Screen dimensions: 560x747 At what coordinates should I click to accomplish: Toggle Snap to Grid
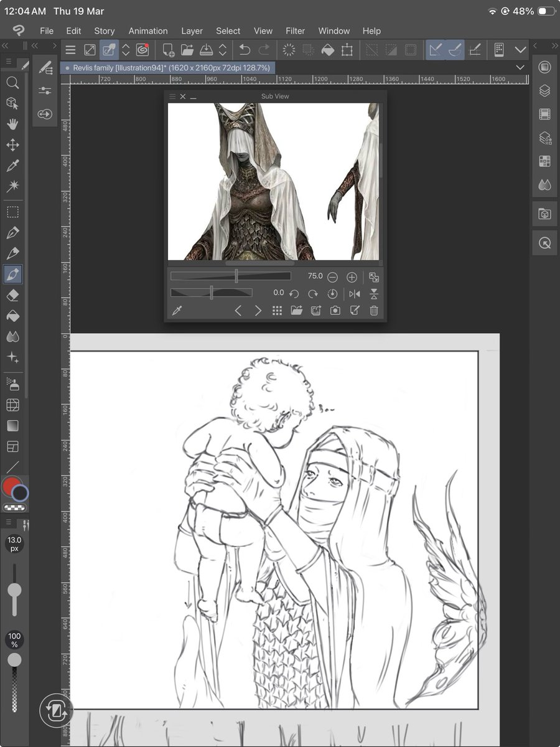475,50
